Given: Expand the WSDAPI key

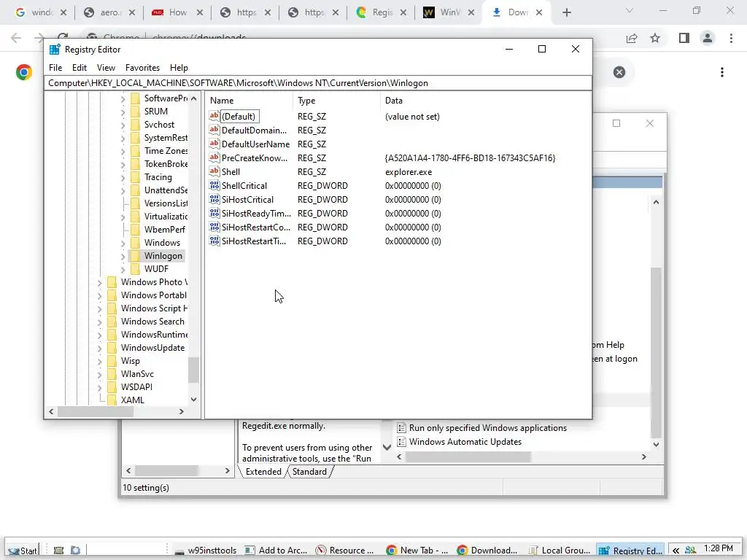Looking at the screenshot, I should 99,388.
